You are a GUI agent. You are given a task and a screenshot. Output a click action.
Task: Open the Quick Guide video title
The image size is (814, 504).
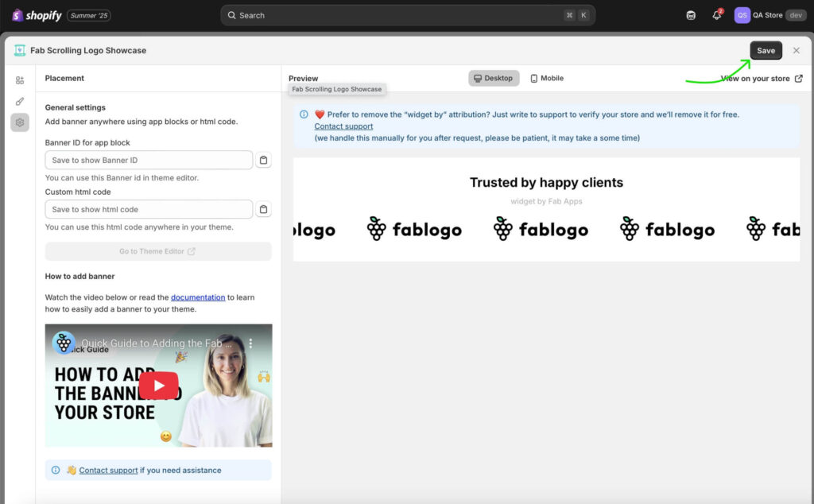[x=157, y=343]
